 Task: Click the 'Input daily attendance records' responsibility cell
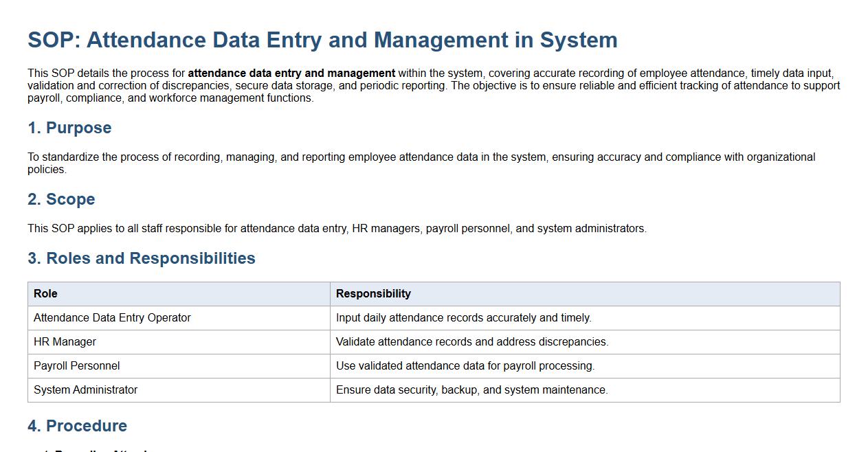click(463, 318)
